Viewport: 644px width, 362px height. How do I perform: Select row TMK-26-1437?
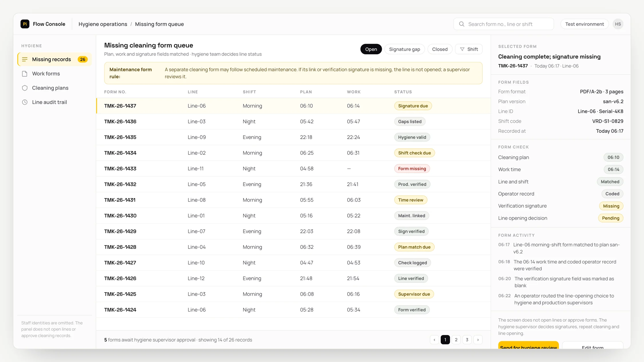pyautogui.click(x=293, y=106)
